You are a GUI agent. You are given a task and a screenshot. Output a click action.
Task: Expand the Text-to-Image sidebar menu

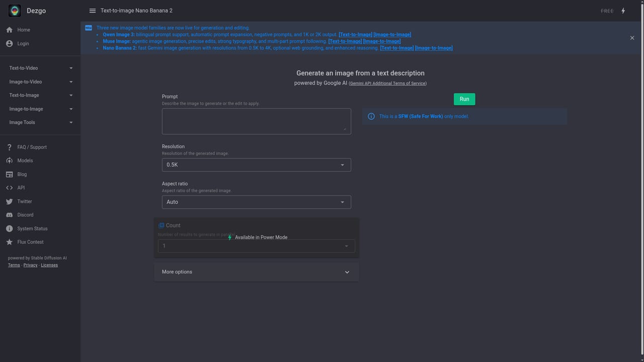pyautogui.click(x=40, y=96)
